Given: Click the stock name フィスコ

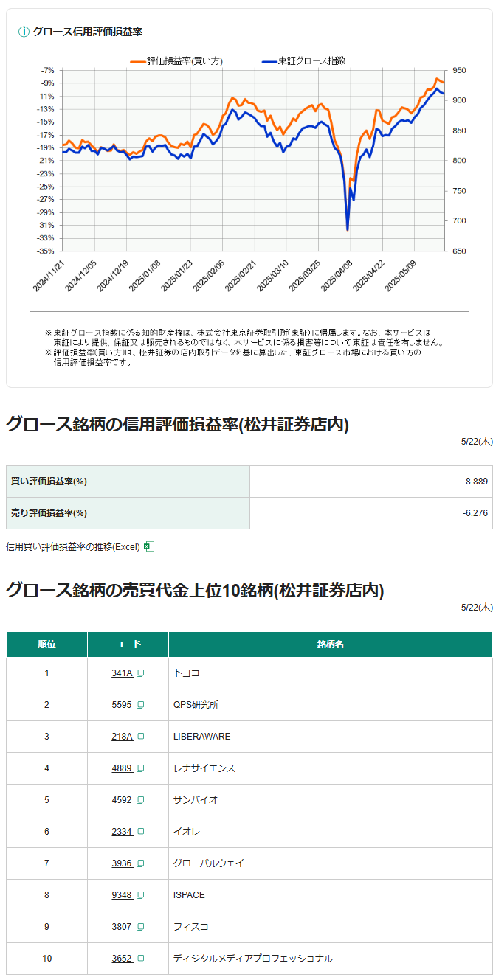Looking at the screenshot, I should point(191,927).
